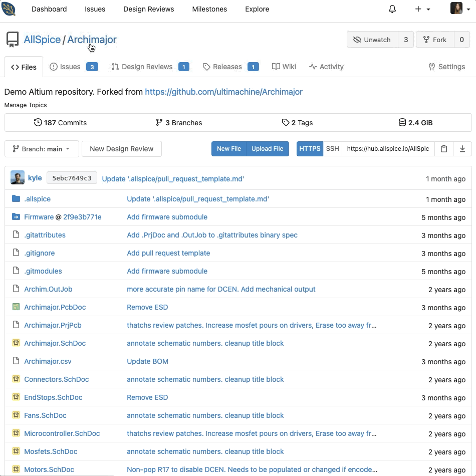This screenshot has width=476, height=476.
Task: Click the kyle author name
Action: point(35,178)
